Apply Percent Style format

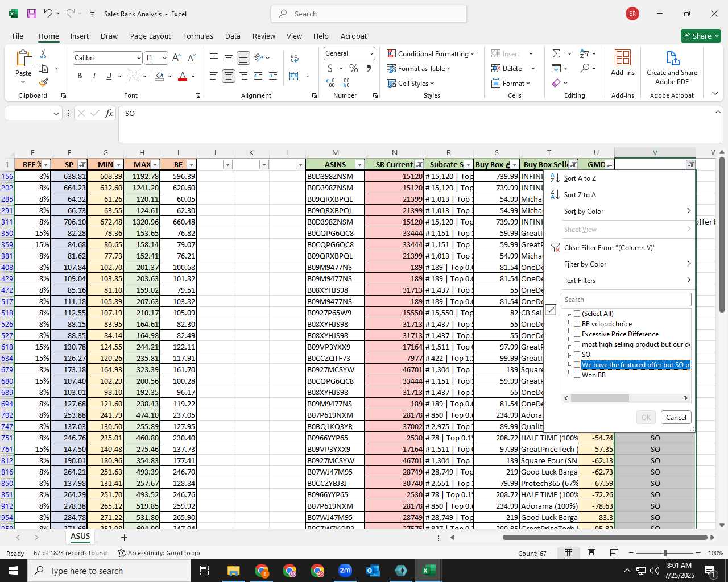(x=354, y=68)
